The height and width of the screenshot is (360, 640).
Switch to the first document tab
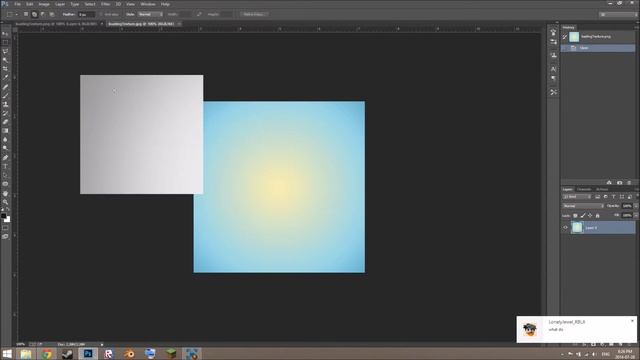[56, 24]
